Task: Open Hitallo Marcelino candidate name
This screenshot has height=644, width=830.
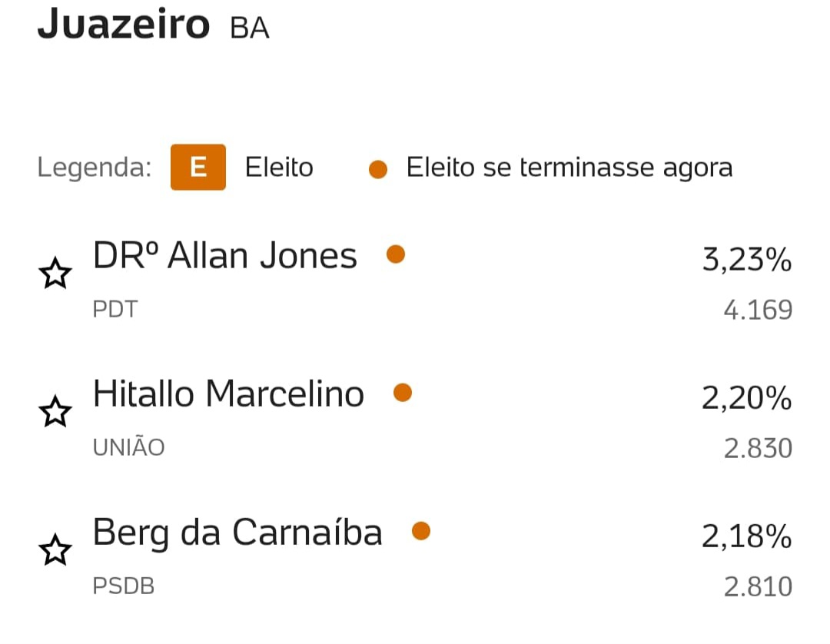Action: pos(229,393)
